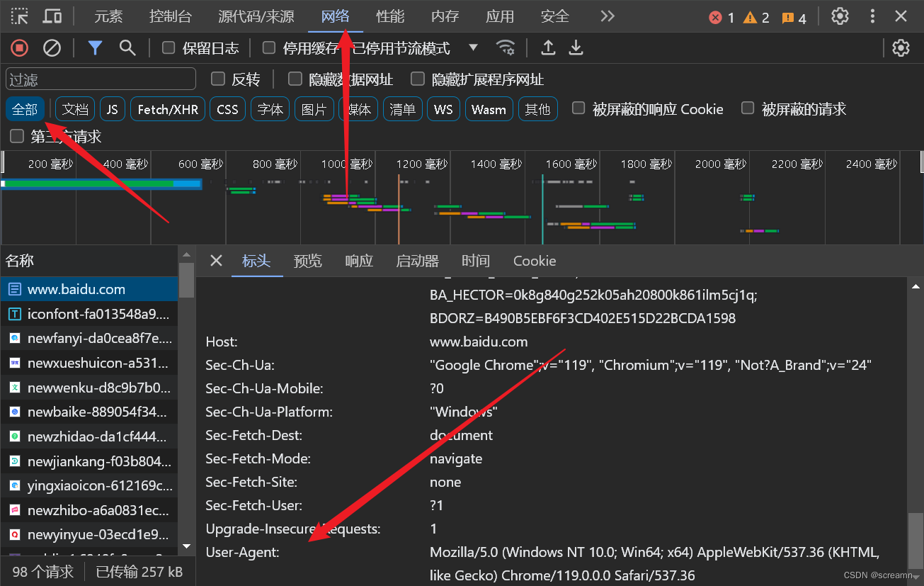The height and width of the screenshot is (586, 924).
Task: Activate the inspect element picker icon
Action: (x=20, y=16)
